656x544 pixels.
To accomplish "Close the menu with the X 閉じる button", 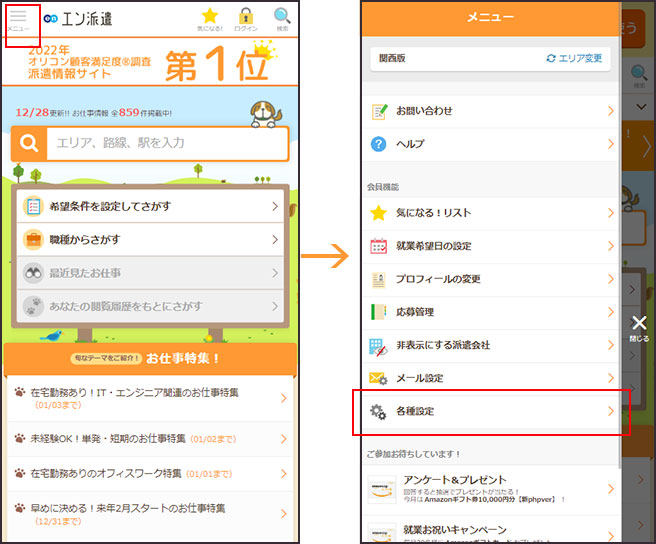I will [x=639, y=328].
